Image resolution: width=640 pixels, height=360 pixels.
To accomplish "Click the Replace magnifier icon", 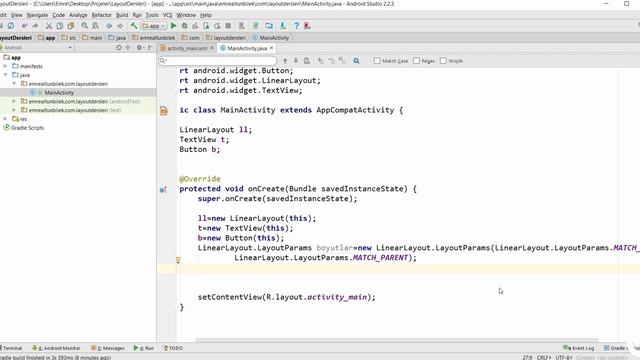I will tap(96, 26).
